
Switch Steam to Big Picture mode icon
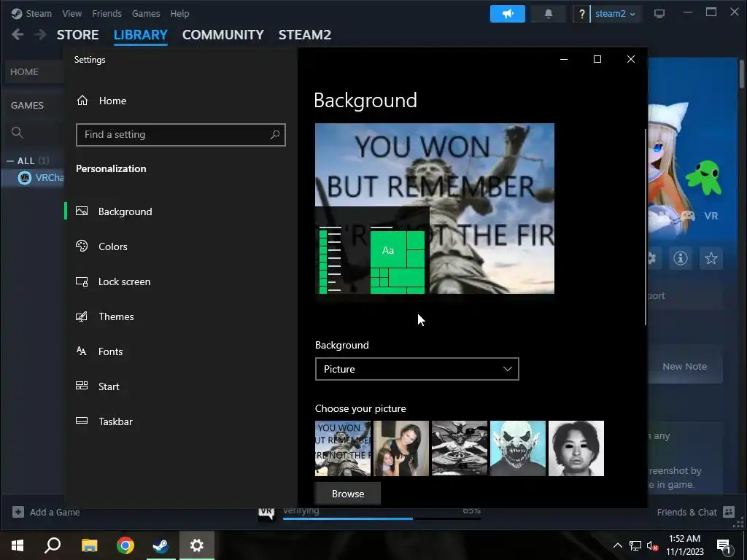pyautogui.click(x=659, y=14)
